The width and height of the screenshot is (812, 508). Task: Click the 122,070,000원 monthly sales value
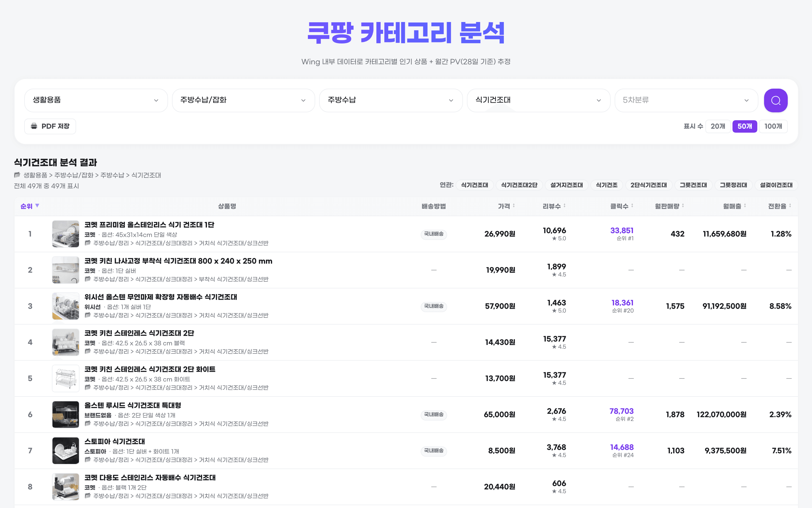point(721,415)
